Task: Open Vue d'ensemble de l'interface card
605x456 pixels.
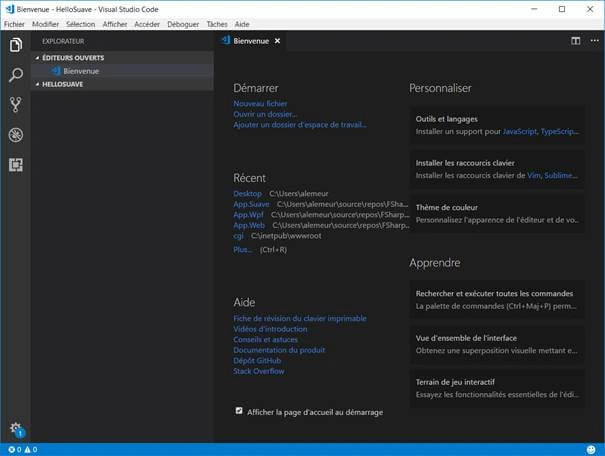Action: coord(497,344)
